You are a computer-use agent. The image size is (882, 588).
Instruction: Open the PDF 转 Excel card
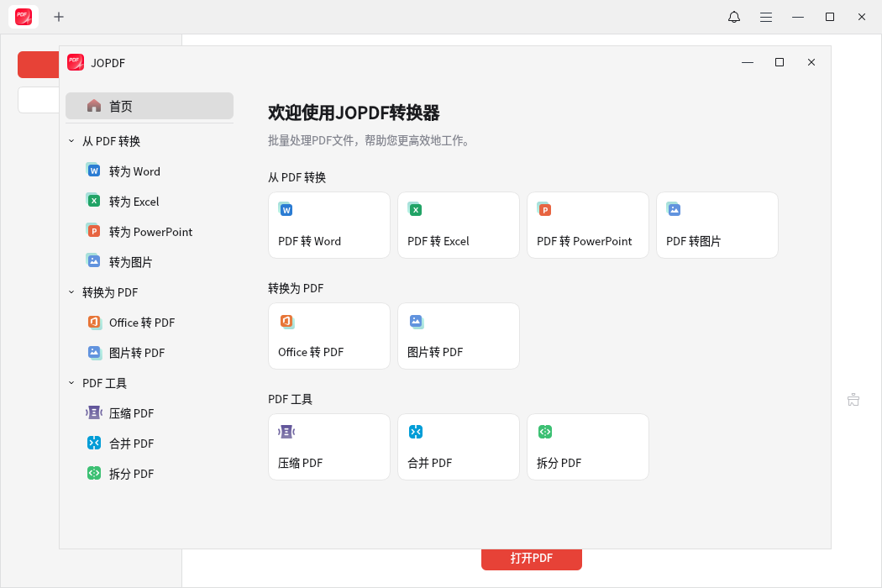point(459,225)
